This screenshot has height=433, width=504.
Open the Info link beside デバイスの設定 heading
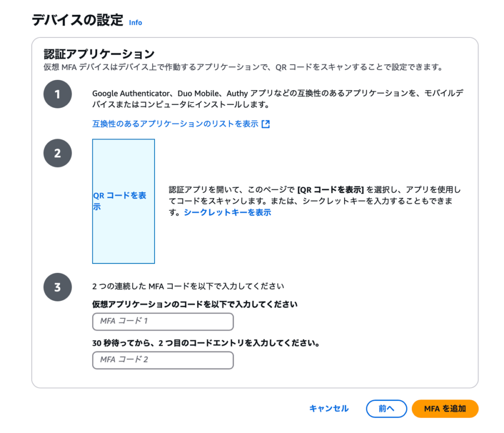[x=135, y=23]
